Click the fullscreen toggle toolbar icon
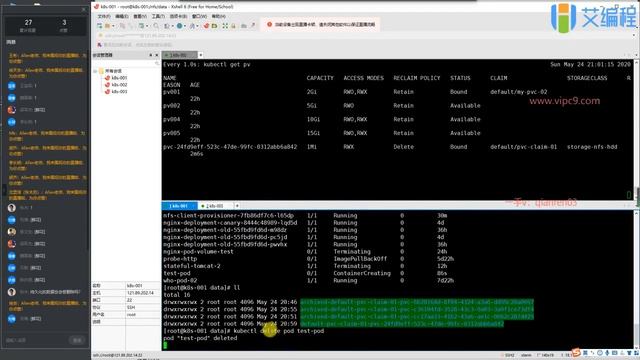 tap(225, 26)
